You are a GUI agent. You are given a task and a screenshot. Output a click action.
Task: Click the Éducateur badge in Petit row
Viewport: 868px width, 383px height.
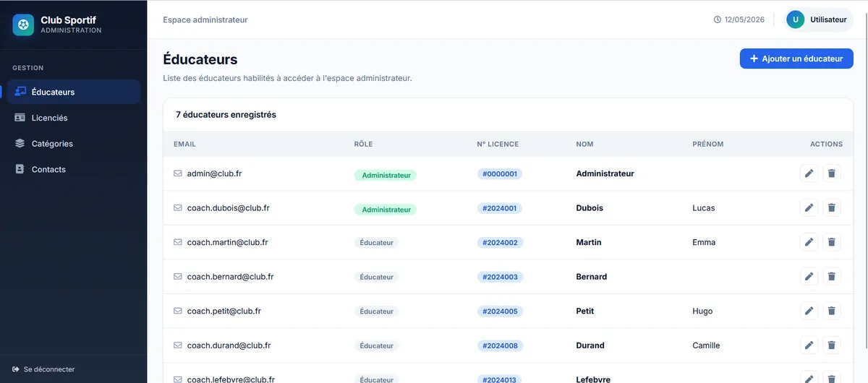point(377,311)
